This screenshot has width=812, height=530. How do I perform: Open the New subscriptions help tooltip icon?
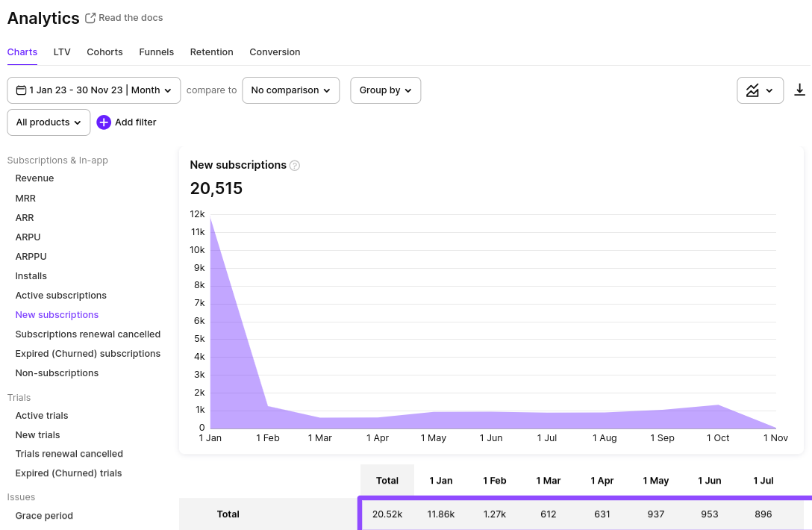295,165
